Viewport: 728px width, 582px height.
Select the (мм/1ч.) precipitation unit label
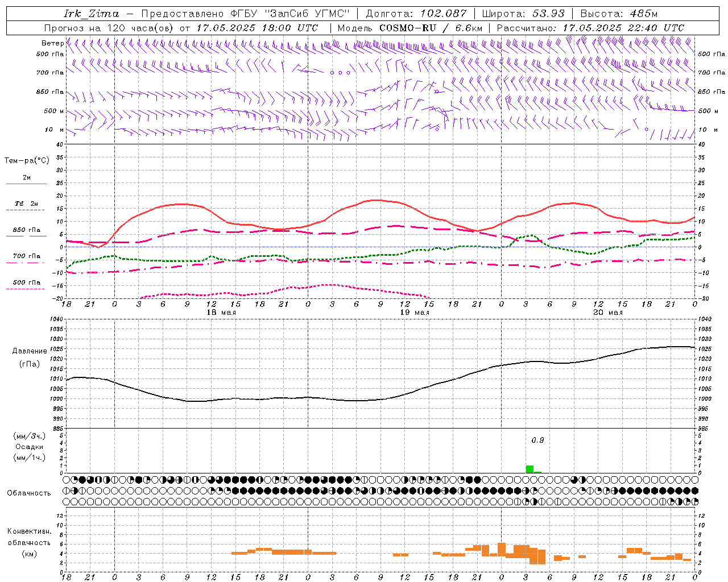(30, 458)
